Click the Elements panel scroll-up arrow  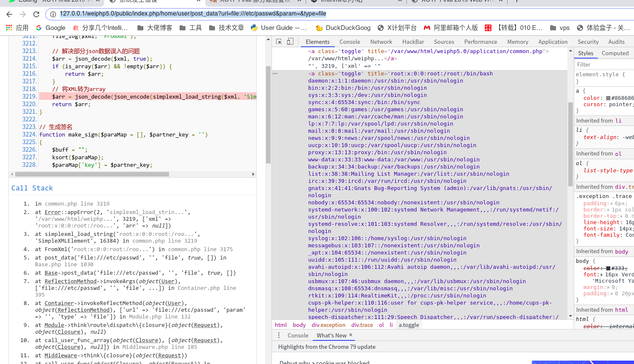click(570, 50)
